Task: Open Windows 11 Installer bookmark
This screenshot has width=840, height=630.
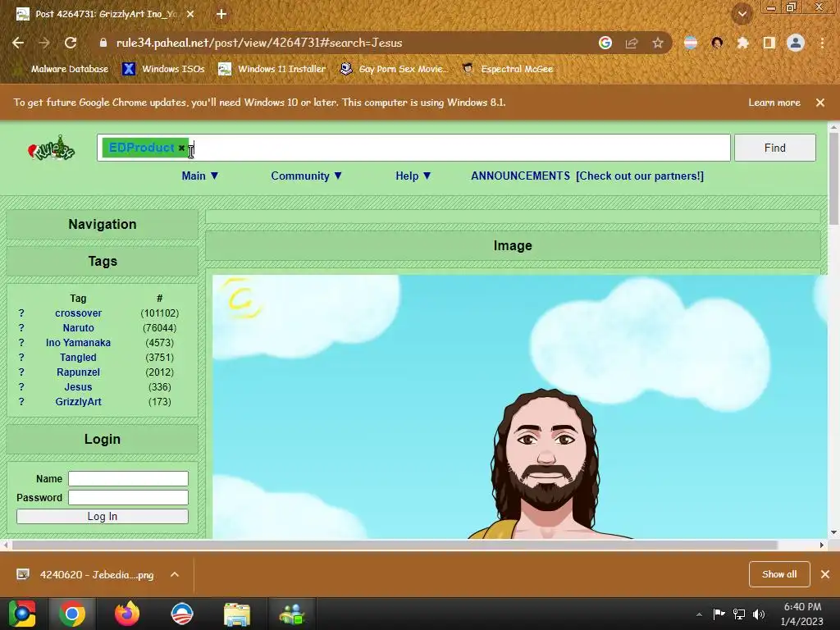Action: coord(272,69)
